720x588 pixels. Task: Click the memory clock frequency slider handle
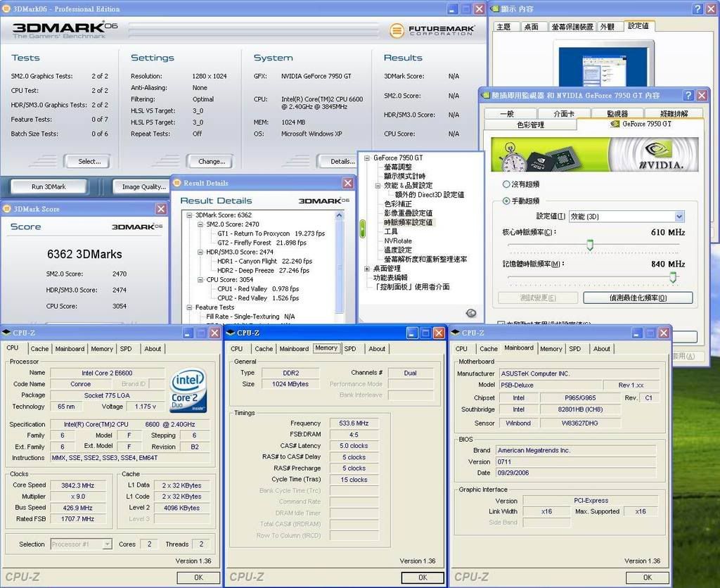tap(673, 276)
